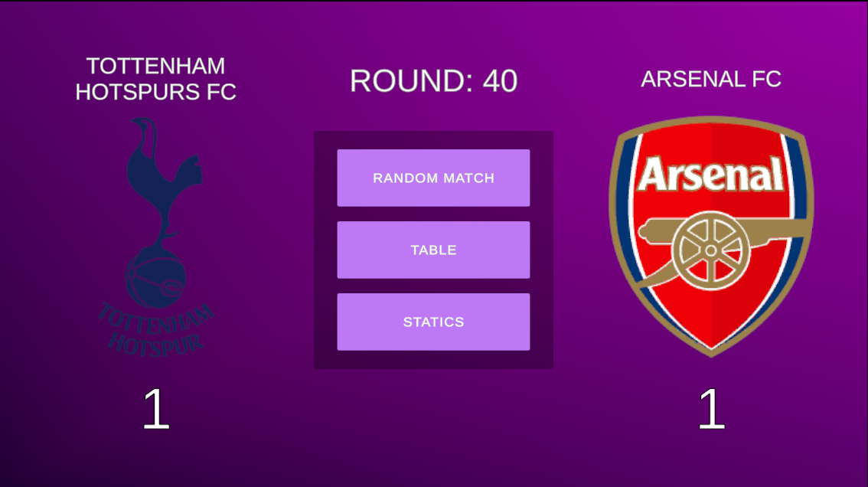The height and width of the screenshot is (487, 868).
Task: Click the spoked cannon wheel on Arsenal crest
Action: [x=710, y=250]
